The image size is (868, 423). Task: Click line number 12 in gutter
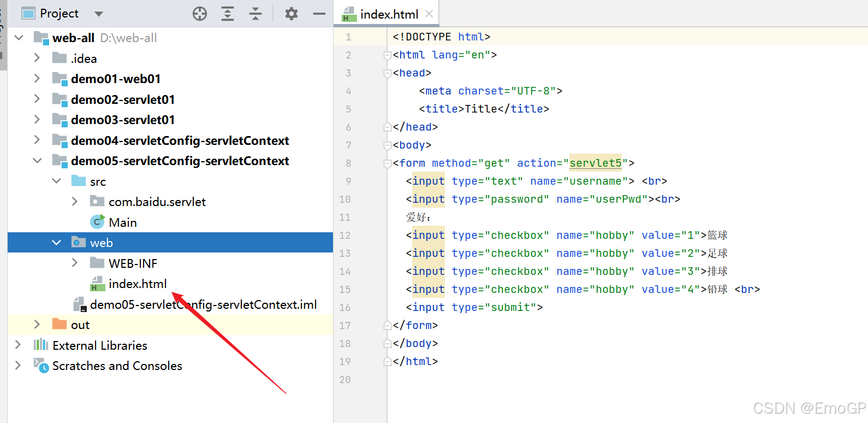tap(345, 235)
